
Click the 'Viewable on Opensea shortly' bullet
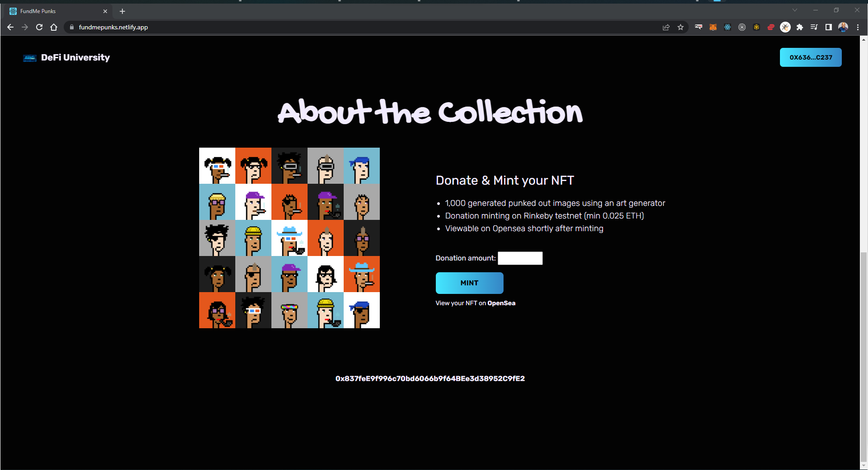(524, 228)
